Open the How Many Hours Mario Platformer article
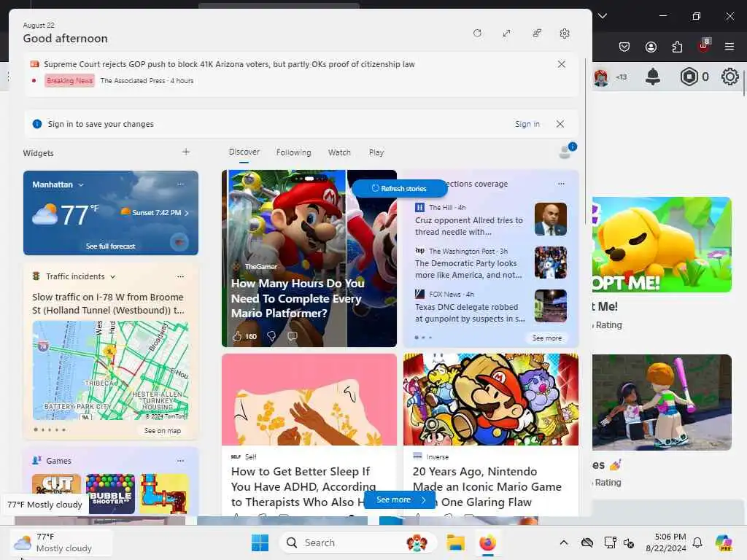The width and height of the screenshot is (747, 560). pos(298,298)
